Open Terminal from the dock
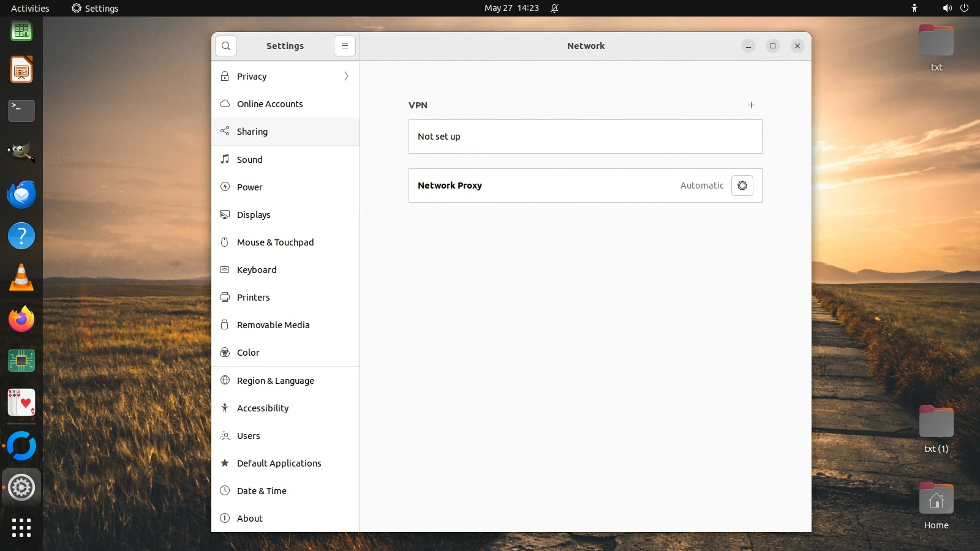 [x=21, y=111]
